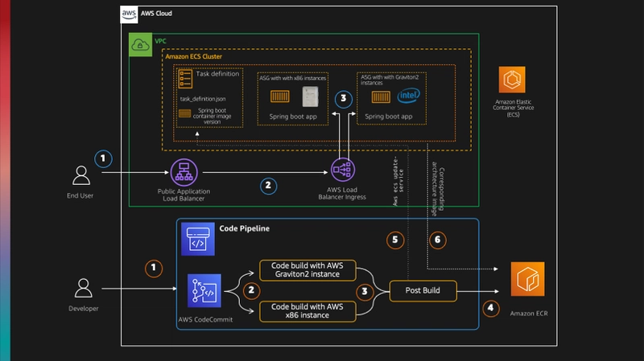Click the 'Amazon ECR' label
Viewport: 644px width, 361px height.
(529, 314)
